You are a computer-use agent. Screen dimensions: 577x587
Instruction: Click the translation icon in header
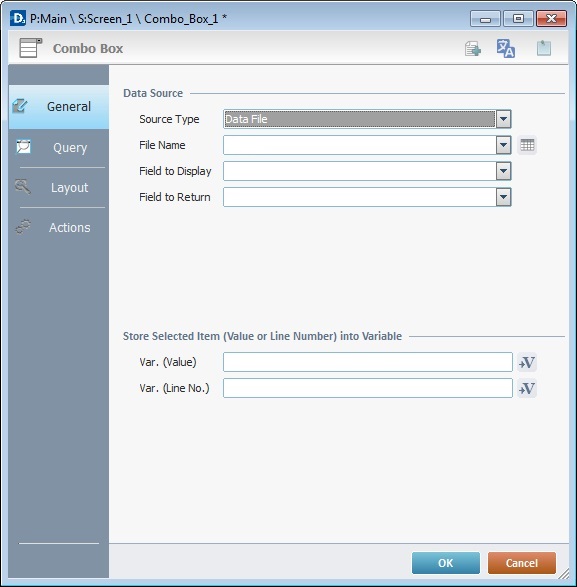[x=505, y=48]
